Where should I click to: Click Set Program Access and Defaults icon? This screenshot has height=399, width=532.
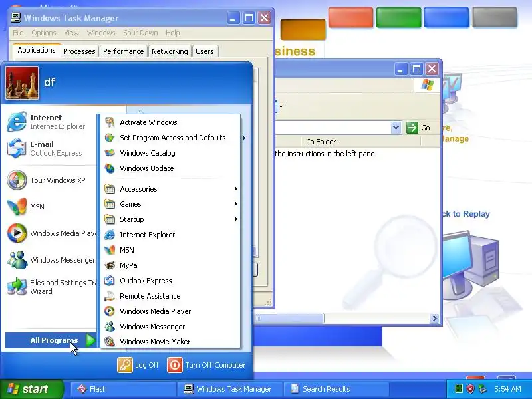click(110, 138)
